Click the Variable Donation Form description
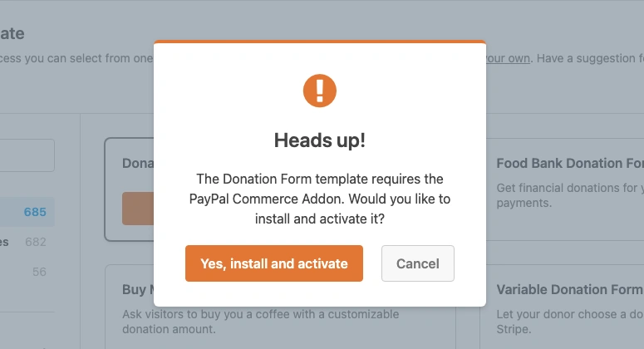 (569, 322)
